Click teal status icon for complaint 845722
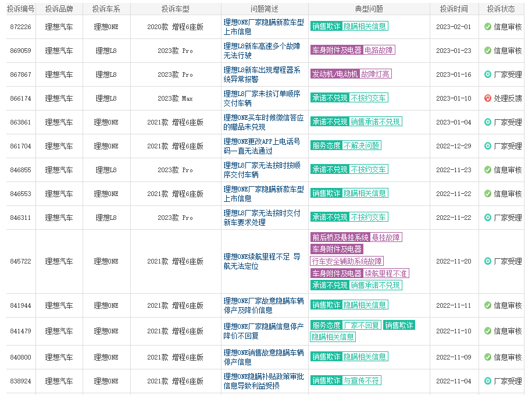532x395 pixels. tap(488, 261)
